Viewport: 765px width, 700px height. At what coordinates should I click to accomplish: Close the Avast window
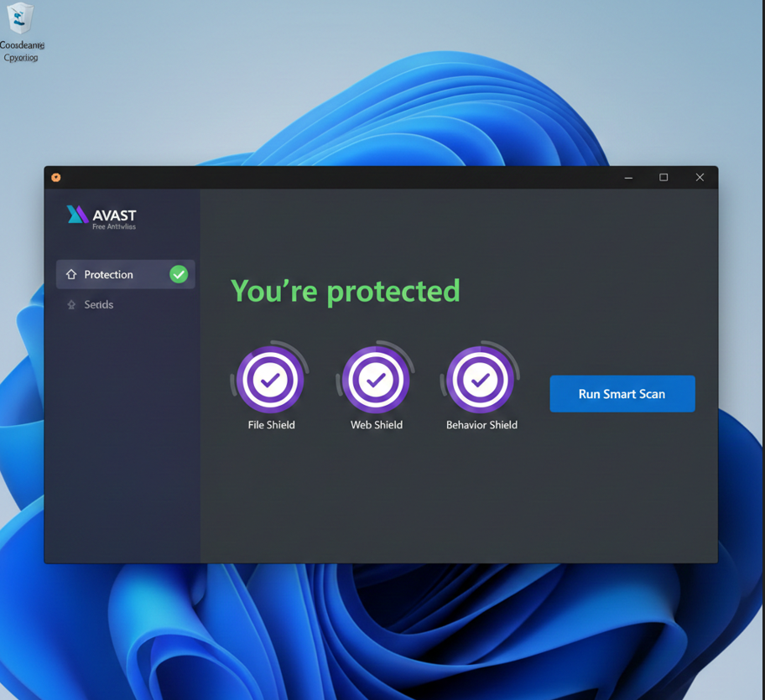700,178
